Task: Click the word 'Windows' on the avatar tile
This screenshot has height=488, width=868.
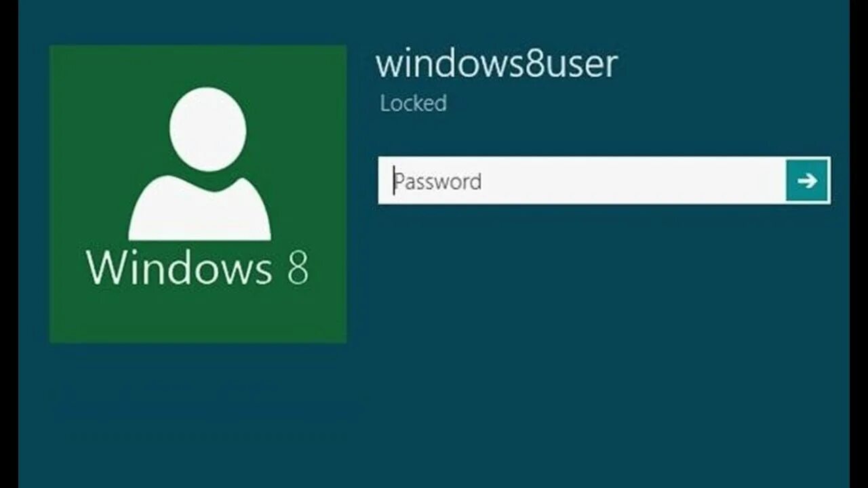Action: (179, 267)
